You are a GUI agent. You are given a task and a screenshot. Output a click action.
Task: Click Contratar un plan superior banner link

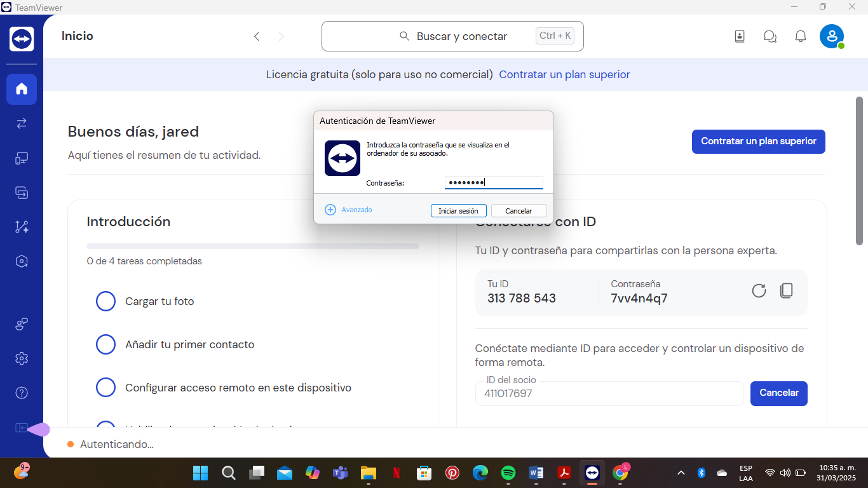tap(564, 74)
